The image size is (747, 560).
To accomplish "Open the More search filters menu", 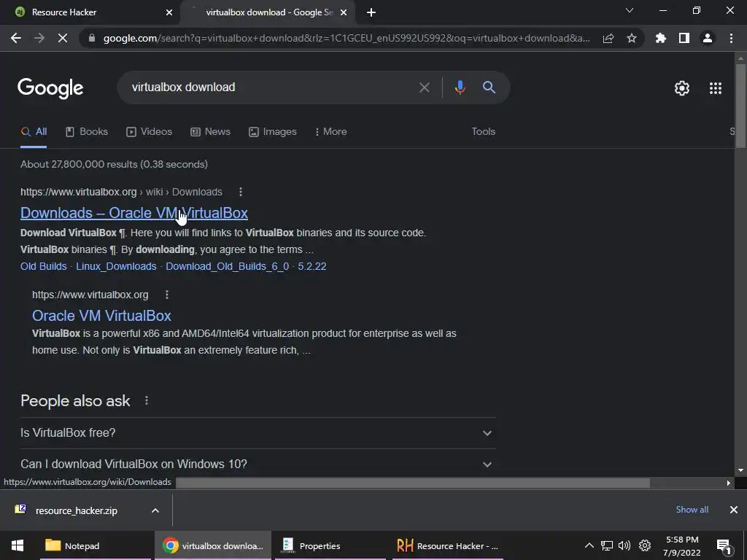I will 330,132.
